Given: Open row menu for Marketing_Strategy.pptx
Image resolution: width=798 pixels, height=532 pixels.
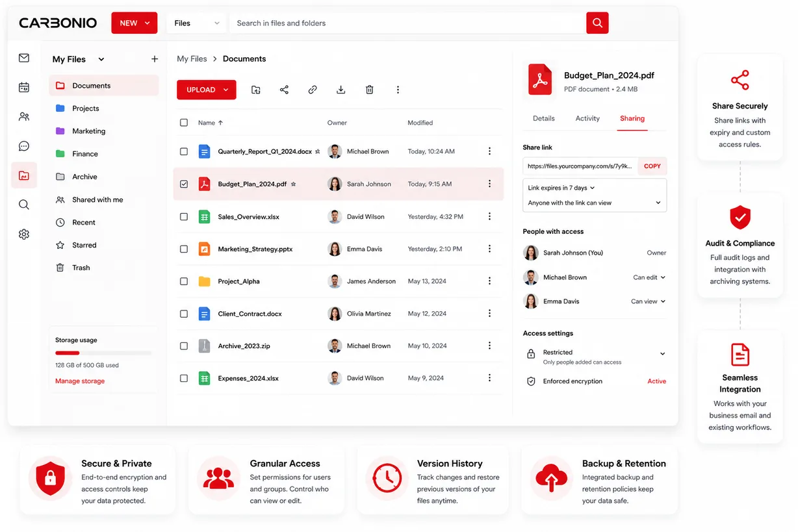Looking at the screenshot, I should click(x=489, y=249).
